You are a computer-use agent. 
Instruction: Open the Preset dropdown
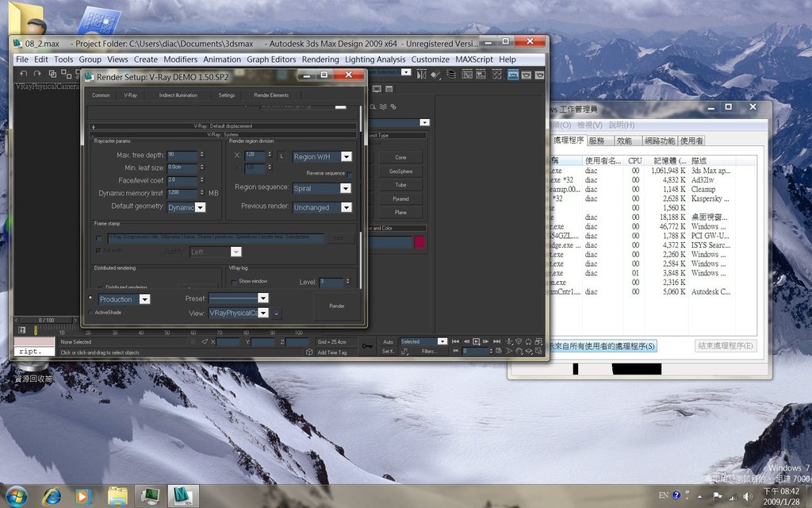tap(238, 298)
